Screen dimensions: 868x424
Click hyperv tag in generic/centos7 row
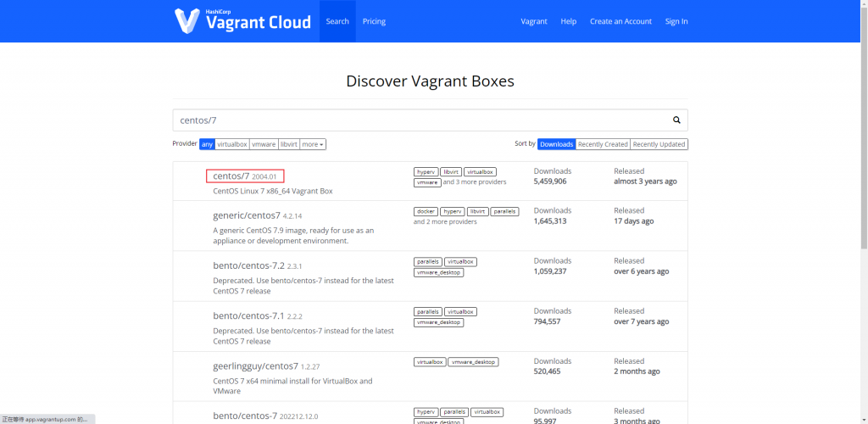coord(453,211)
